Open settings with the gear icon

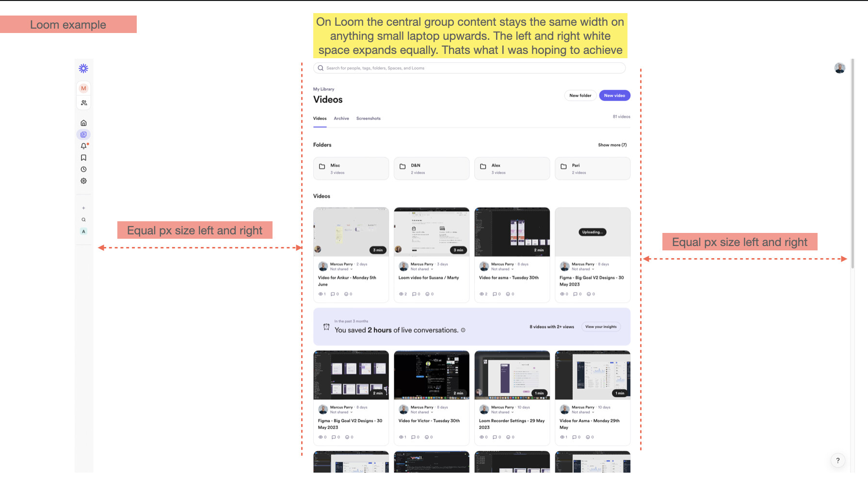tap(83, 181)
